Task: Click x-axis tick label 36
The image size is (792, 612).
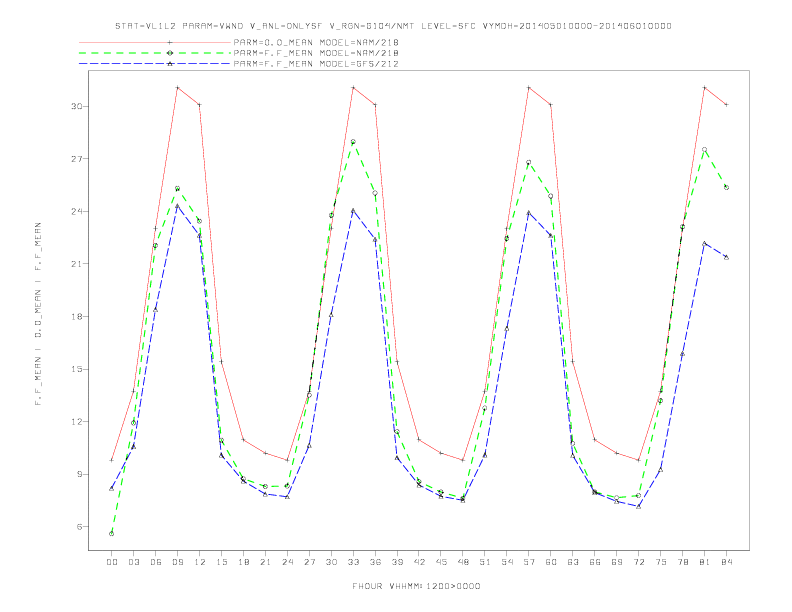Action: click(375, 562)
